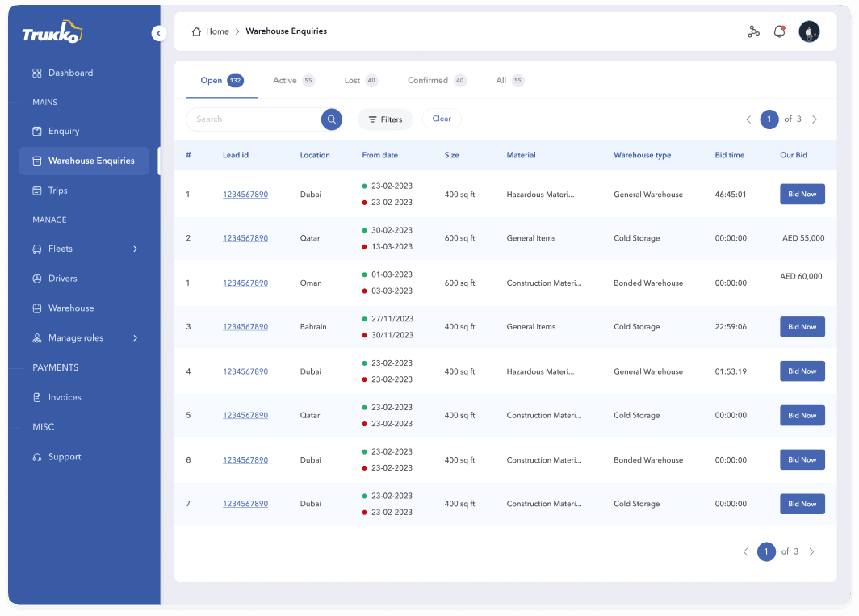The height and width of the screenshot is (616, 859).
Task: Click the Fleets truck icon
Action: click(36, 249)
